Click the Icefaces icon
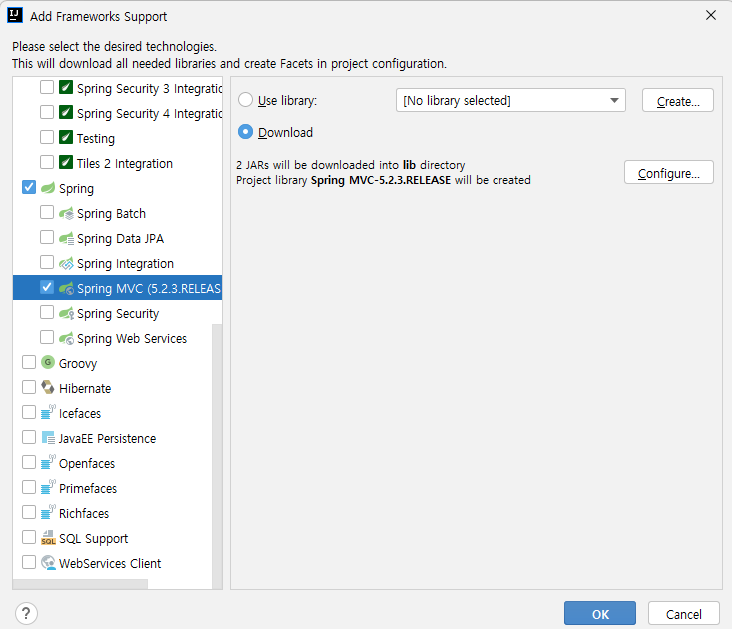732x629 pixels. tap(48, 412)
